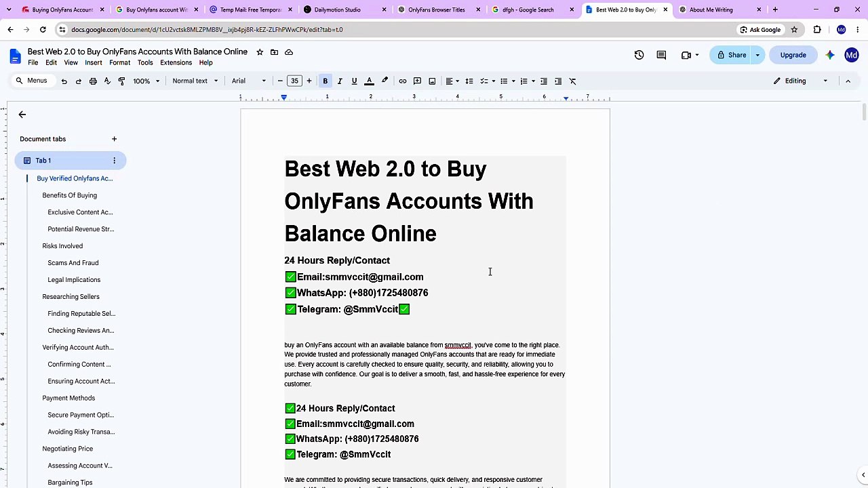Open the checklist menu dropdown

pyautogui.click(x=488, y=81)
